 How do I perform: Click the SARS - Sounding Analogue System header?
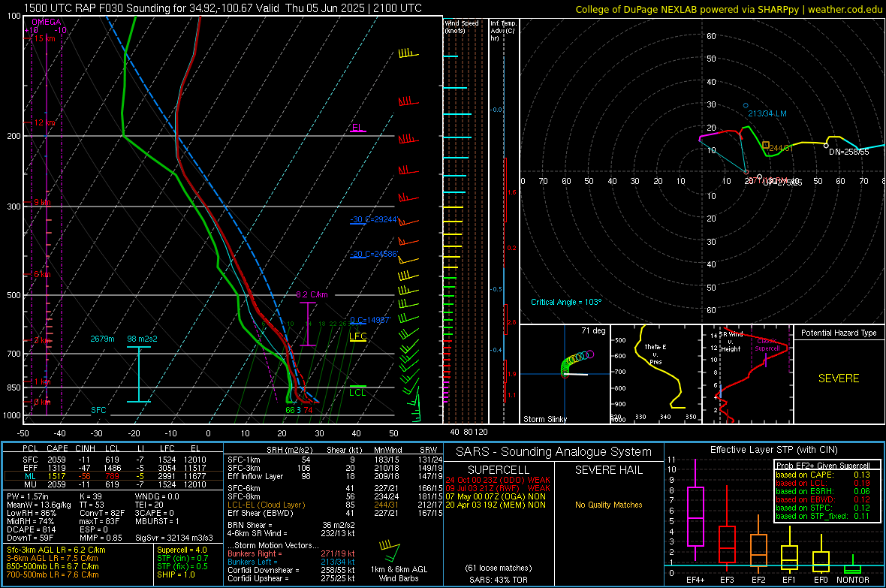554,452
